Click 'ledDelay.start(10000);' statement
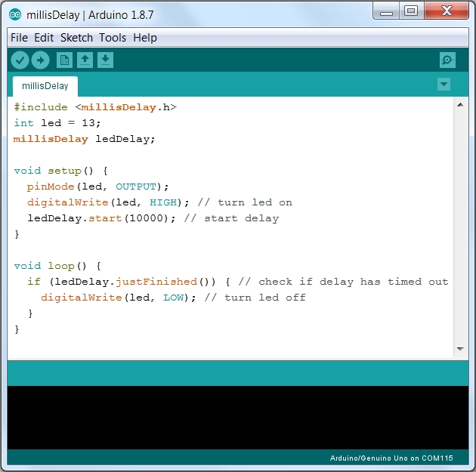Image resolution: width=476 pixels, height=472 pixels. pos(101,218)
